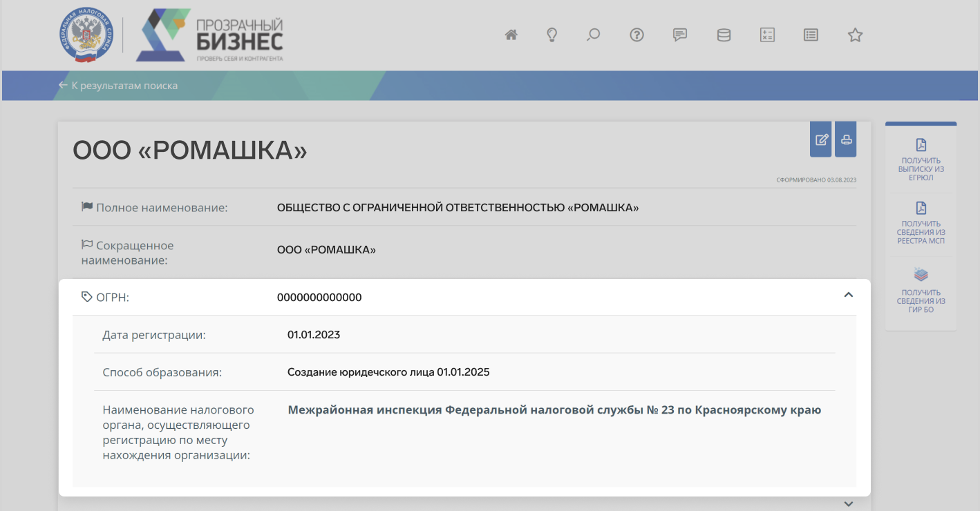Screen dimensions: 980x511
Task: Open the list view icon in header
Action: point(811,35)
